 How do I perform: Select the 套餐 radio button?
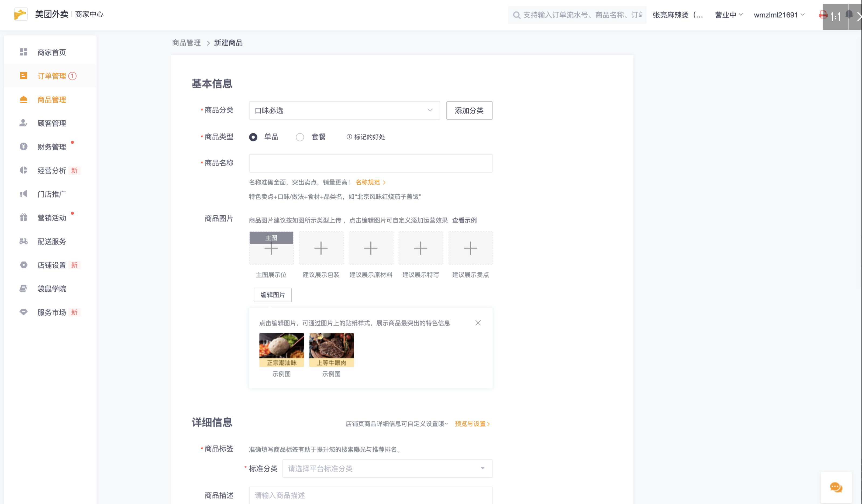(300, 137)
